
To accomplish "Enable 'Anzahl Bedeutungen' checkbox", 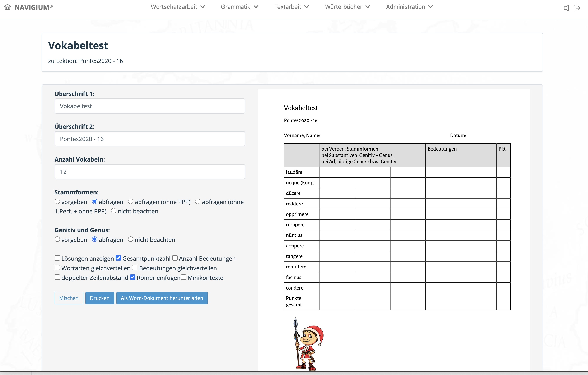I will click(x=175, y=258).
